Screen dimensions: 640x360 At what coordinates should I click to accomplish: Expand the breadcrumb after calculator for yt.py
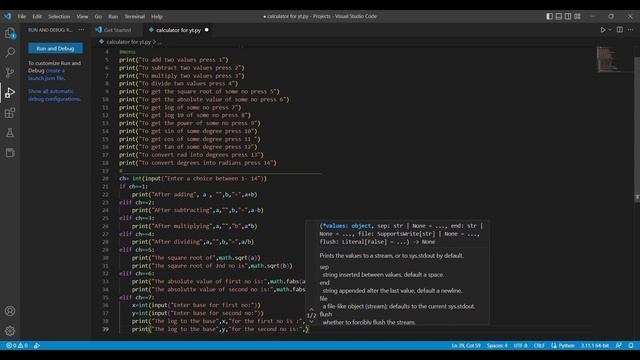[160, 42]
